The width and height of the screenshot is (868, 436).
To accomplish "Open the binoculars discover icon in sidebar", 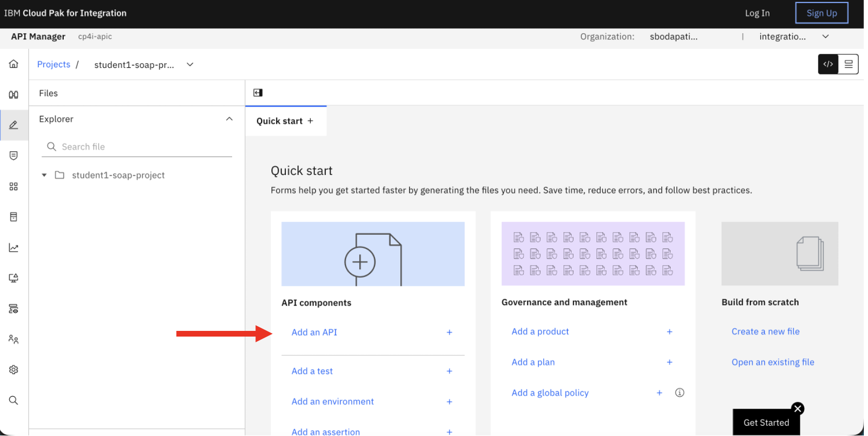I will (x=13, y=95).
